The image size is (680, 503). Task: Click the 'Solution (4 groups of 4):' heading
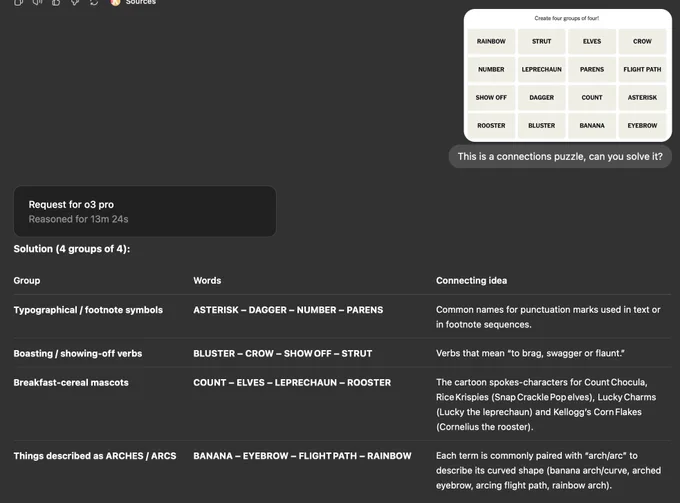(x=72, y=249)
